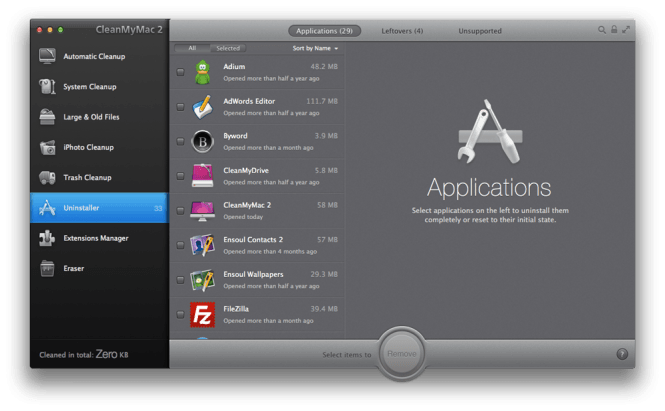This screenshot has width=665, height=411.
Task: Click the Byword app icon
Action: pyautogui.click(x=202, y=141)
